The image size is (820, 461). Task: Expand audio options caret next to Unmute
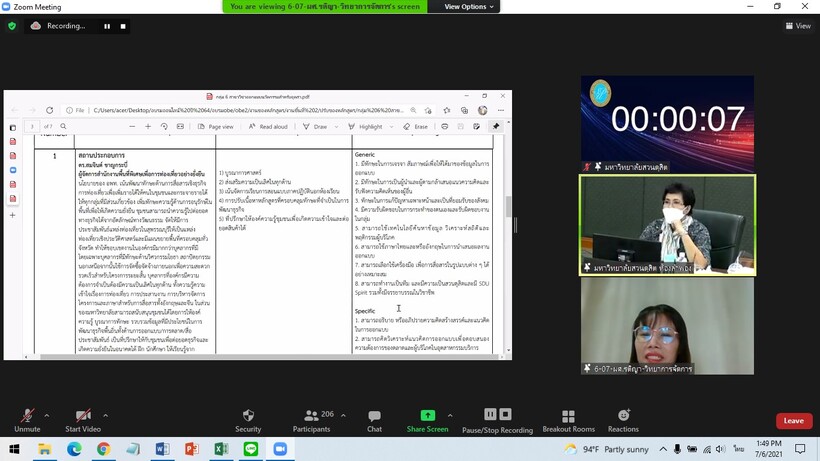tap(47, 416)
